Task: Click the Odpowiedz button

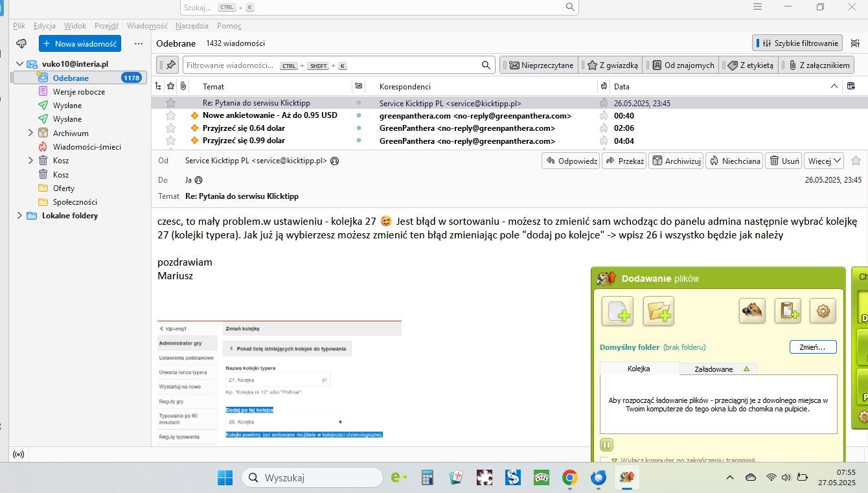Action: tap(571, 161)
